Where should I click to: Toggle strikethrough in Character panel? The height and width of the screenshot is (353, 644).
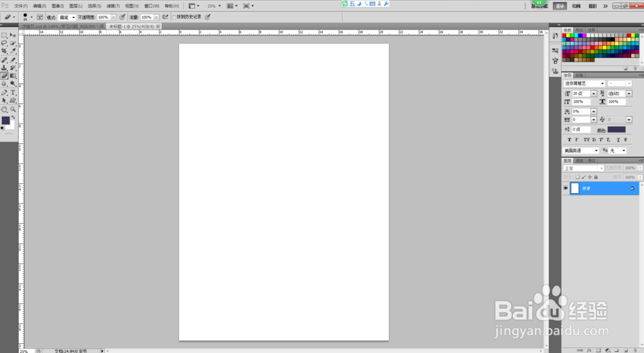click(x=625, y=140)
